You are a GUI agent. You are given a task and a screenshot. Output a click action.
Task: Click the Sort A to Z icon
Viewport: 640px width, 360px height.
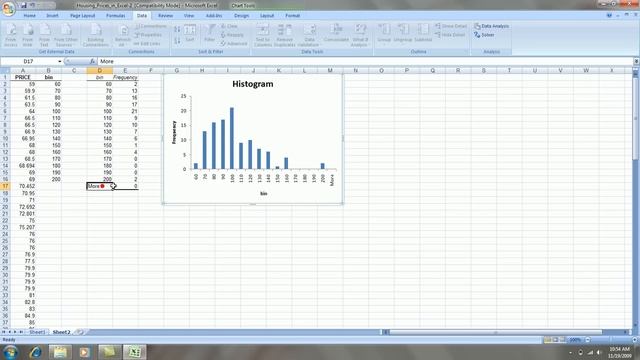click(x=177, y=30)
